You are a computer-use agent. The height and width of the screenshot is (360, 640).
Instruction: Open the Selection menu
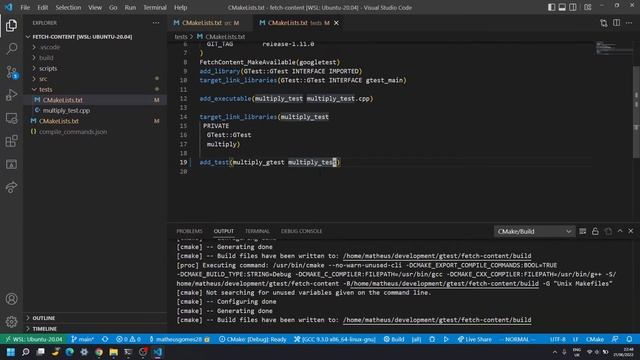[68, 7]
